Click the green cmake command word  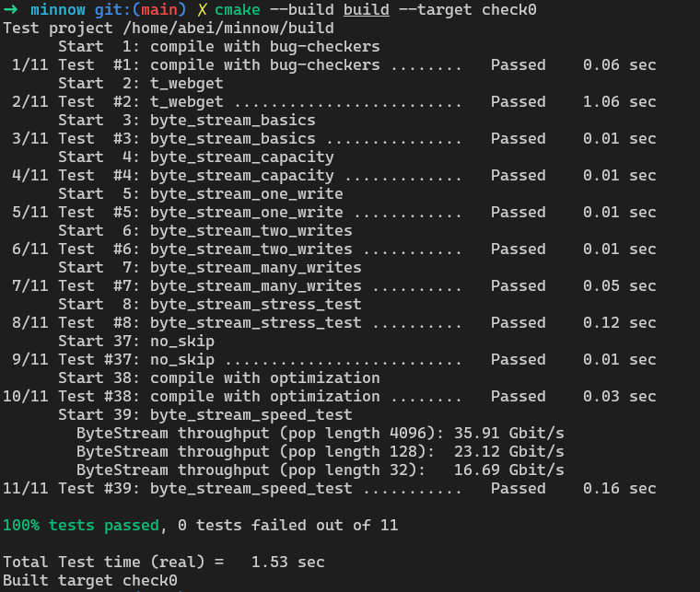pyautogui.click(x=237, y=9)
